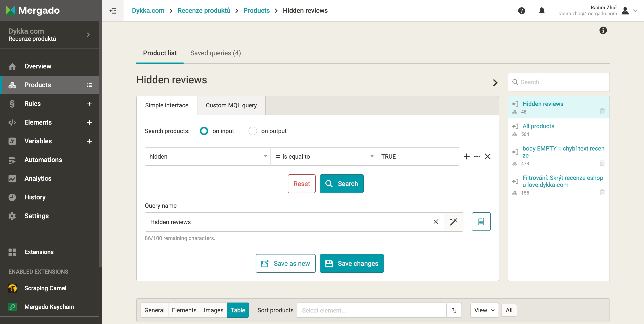The width and height of the screenshot is (644, 324).
Task: Open the is equal to operator dropdown
Action: (x=323, y=156)
